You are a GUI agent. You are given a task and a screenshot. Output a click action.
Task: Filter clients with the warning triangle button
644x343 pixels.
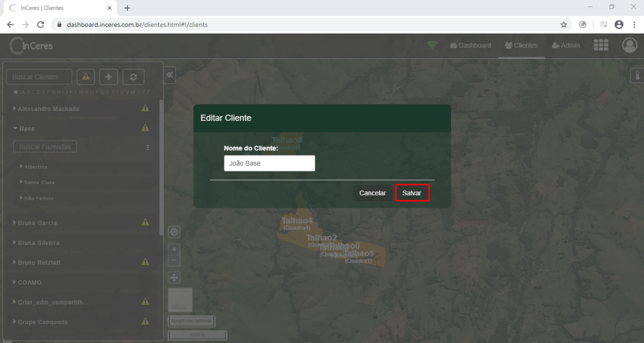coord(86,77)
